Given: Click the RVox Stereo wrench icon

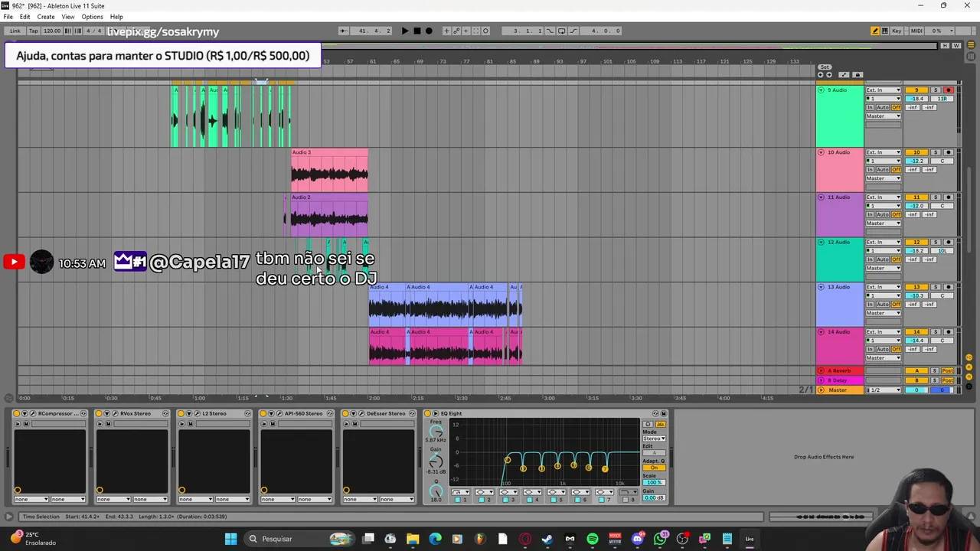Looking at the screenshot, I should (115, 413).
